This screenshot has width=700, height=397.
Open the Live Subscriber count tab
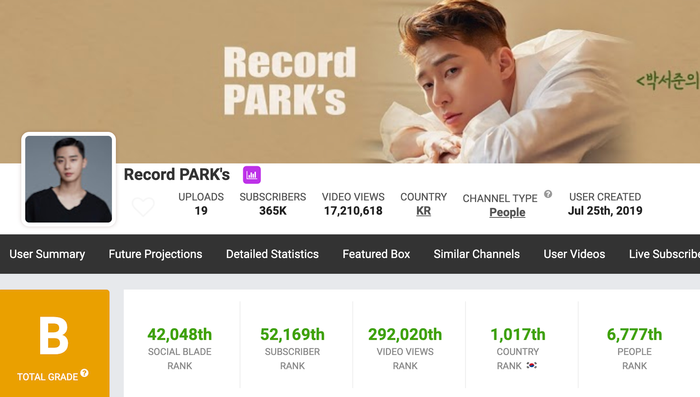[x=664, y=254]
